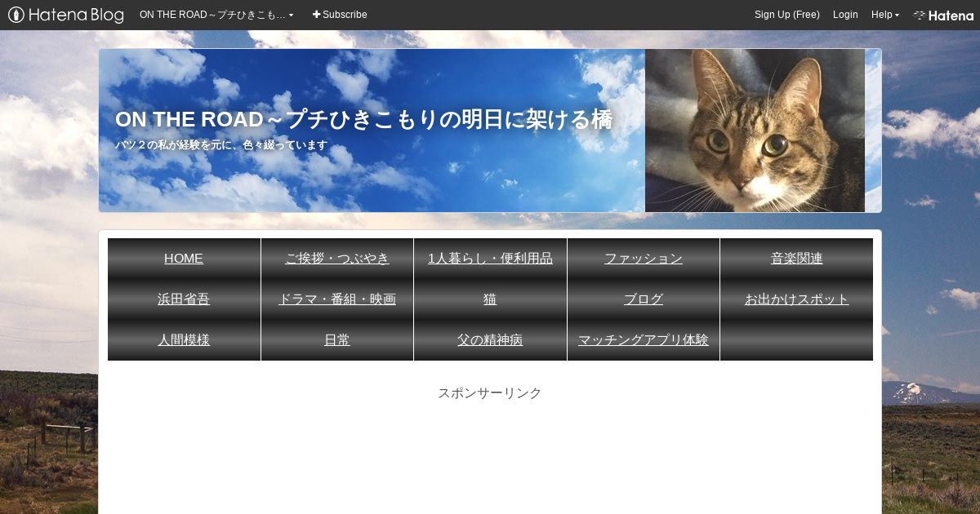Select the ファッション menu item
Screen dimensions: 980x514
tap(644, 259)
